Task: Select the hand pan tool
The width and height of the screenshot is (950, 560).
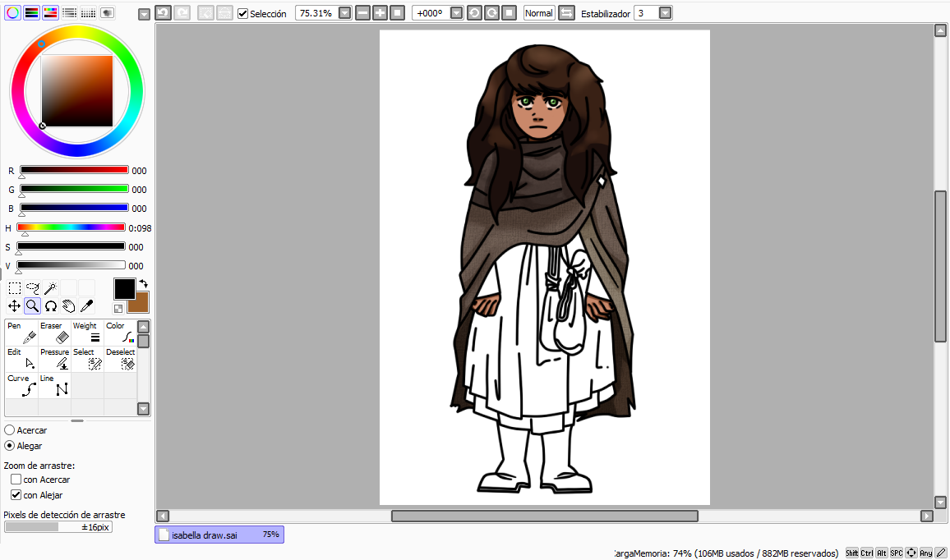Action: (68, 306)
